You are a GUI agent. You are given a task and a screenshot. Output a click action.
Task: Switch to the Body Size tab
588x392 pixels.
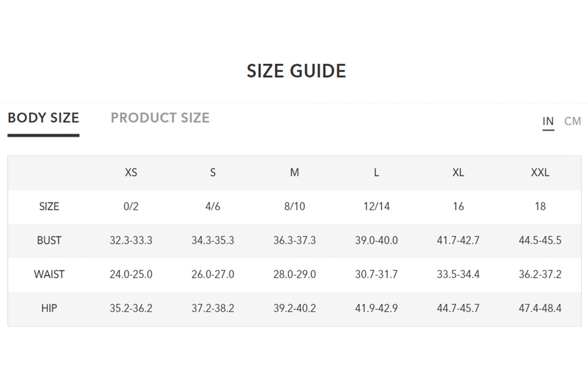pyautogui.click(x=43, y=118)
